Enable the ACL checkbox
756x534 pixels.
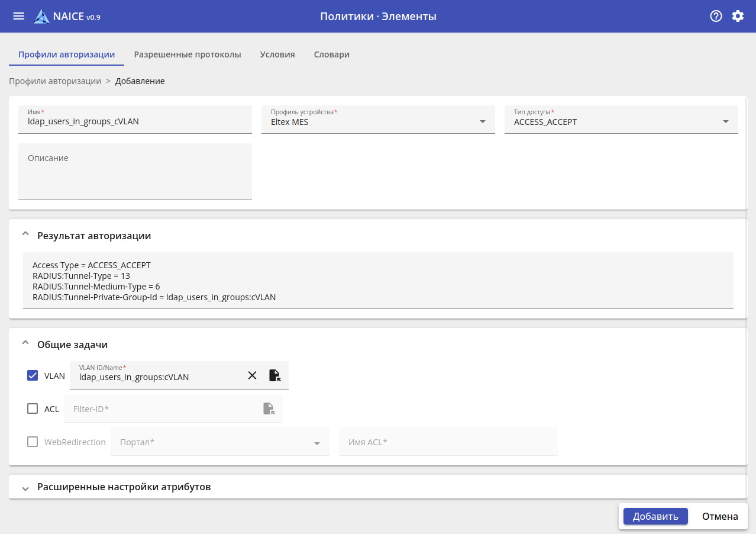pyautogui.click(x=33, y=408)
